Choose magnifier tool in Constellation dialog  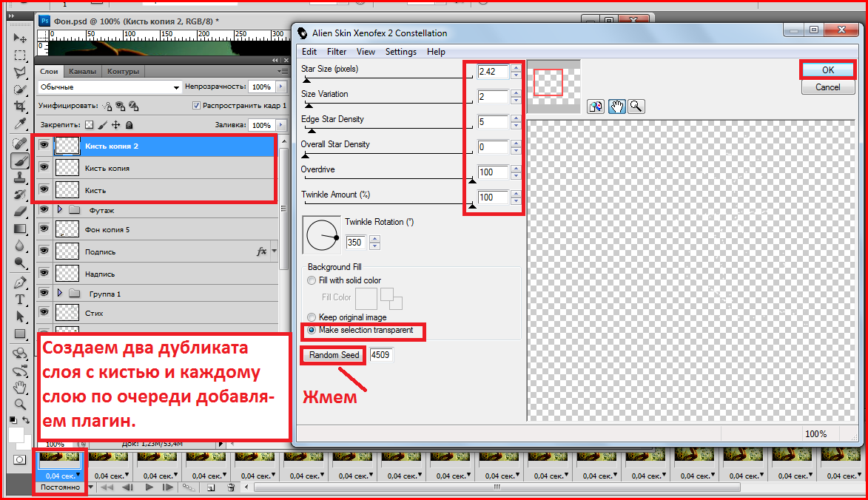(x=636, y=107)
